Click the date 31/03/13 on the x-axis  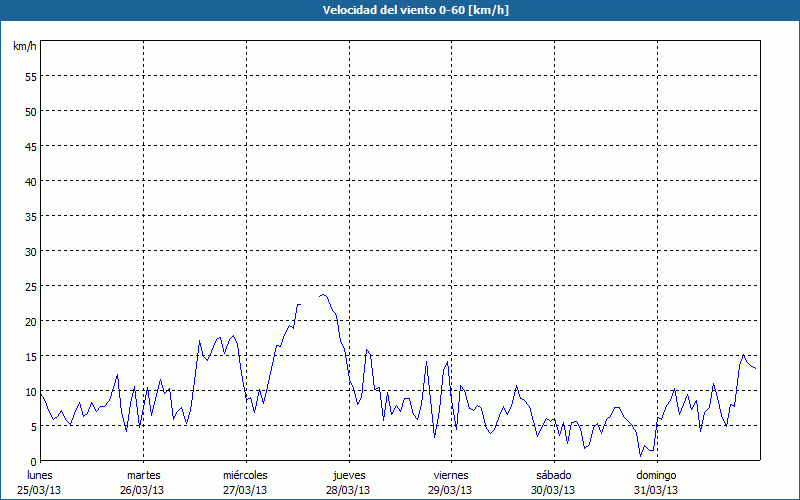pyautogui.click(x=656, y=490)
